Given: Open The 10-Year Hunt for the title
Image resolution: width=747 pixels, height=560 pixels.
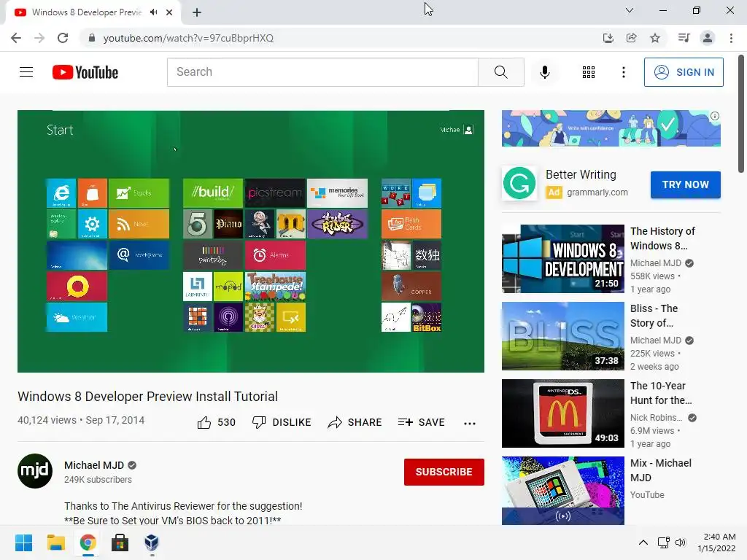Looking at the screenshot, I should click(x=661, y=393).
